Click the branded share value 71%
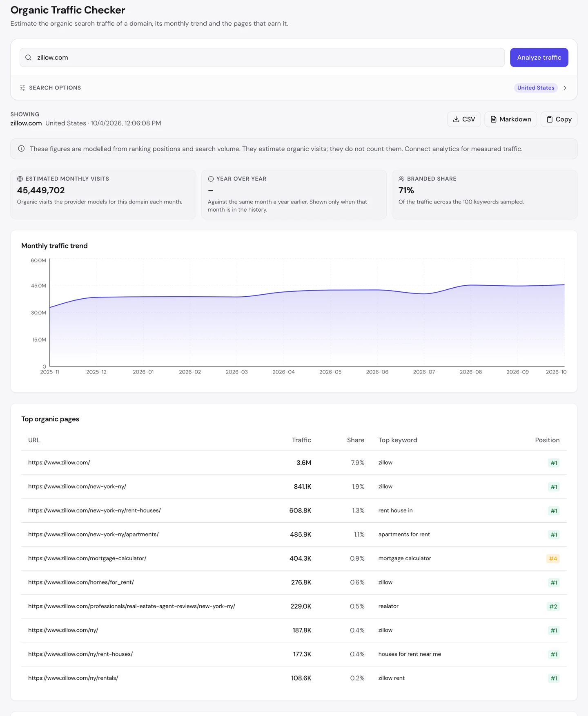This screenshot has width=588, height=716. pyautogui.click(x=406, y=190)
